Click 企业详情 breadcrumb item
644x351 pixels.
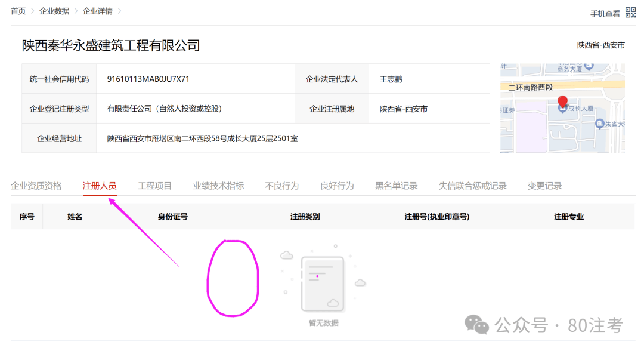coord(98,11)
